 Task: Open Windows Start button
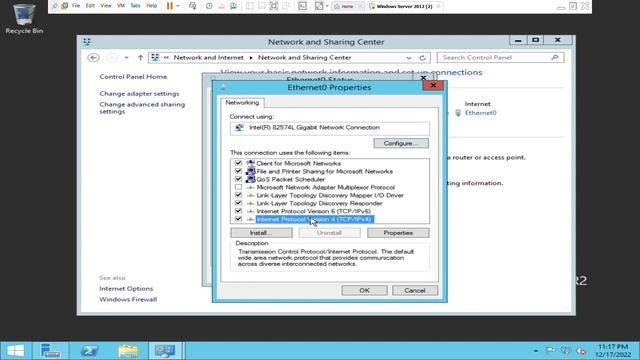[16, 351]
